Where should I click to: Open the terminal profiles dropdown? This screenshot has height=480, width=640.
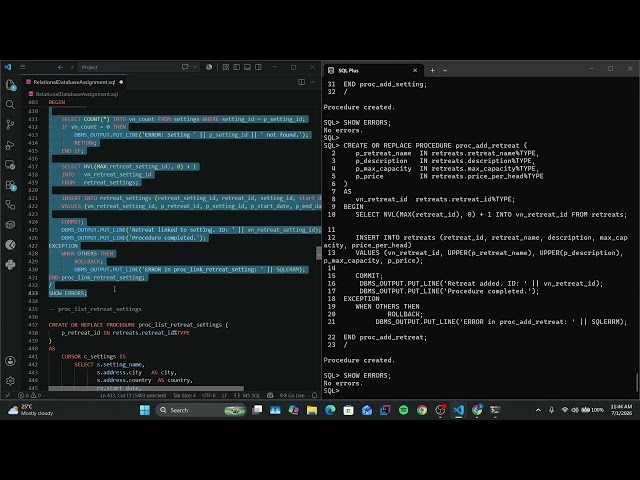tap(445, 70)
